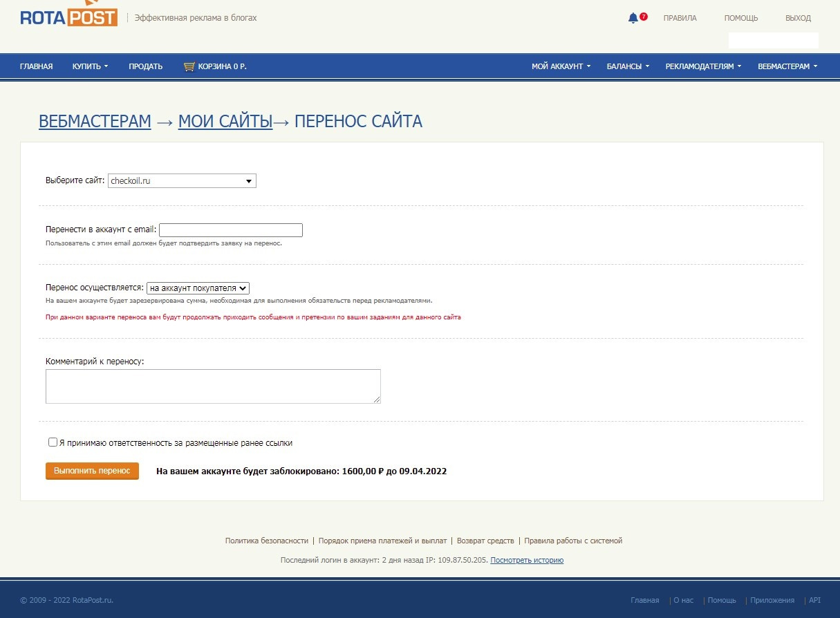
Task: Expand the БАЛАНСЫ menu
Action: pyautogui.click(x=628, y=66)
